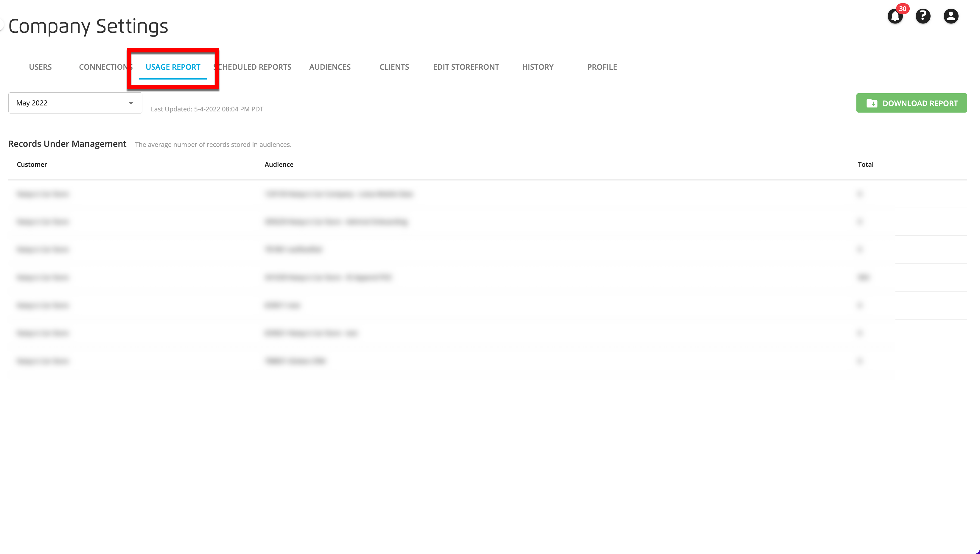Click the DOWNLOAD REPORT button
This screenshot has width=980, height=554.
(x=911, y=103)
